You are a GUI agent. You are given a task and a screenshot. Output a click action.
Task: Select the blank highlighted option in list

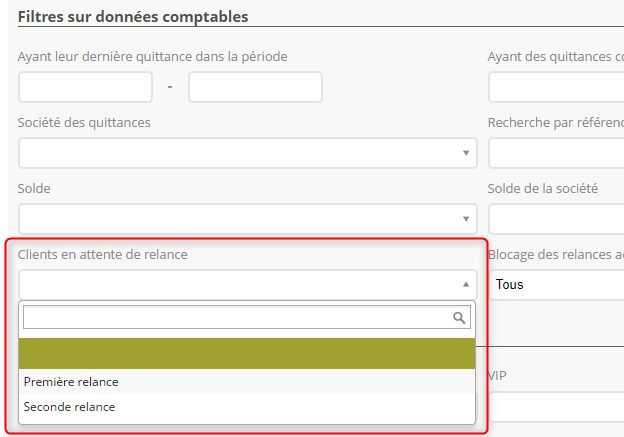247,354
